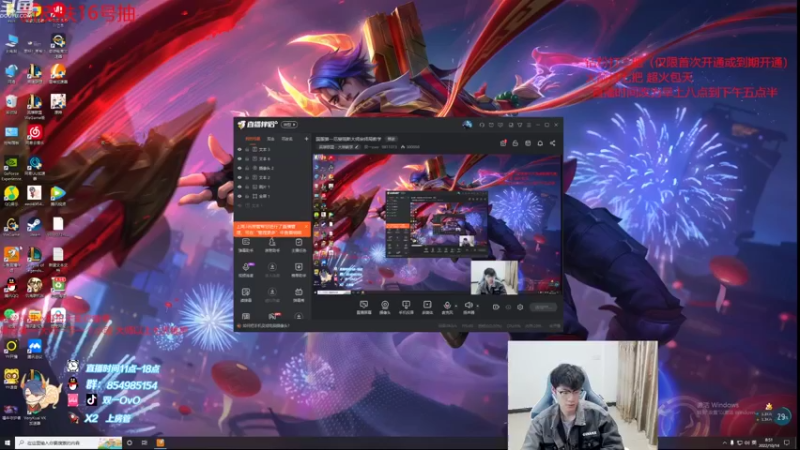Open customer service headset icon
Screen dimensions: 800x450
(482, 124)
